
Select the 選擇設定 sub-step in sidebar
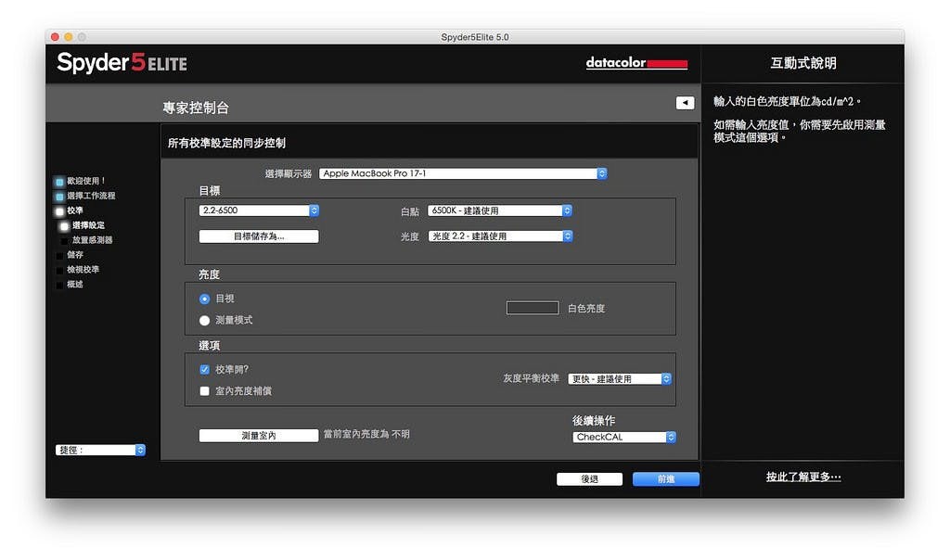click(x=88, y=225)
